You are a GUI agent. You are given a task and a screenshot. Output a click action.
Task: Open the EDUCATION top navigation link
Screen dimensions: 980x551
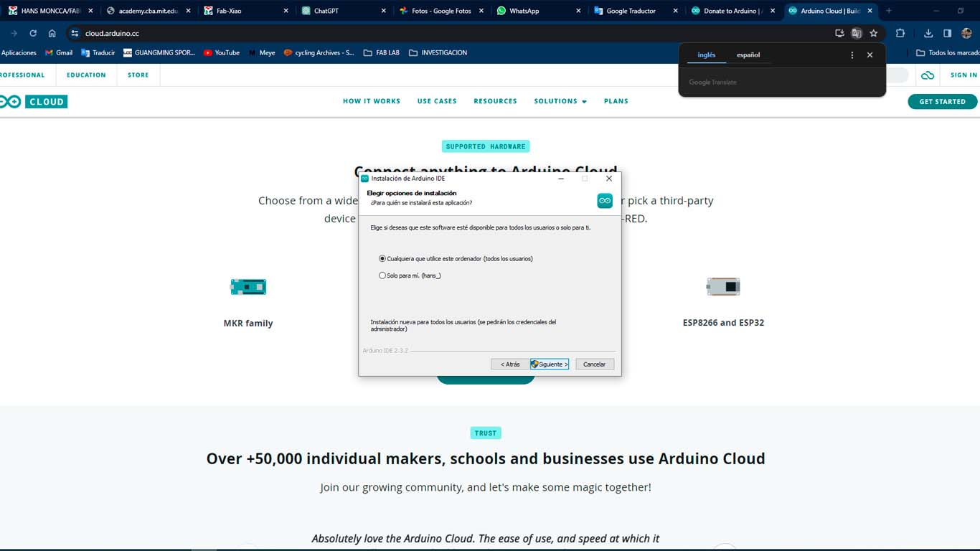(86, 75)
